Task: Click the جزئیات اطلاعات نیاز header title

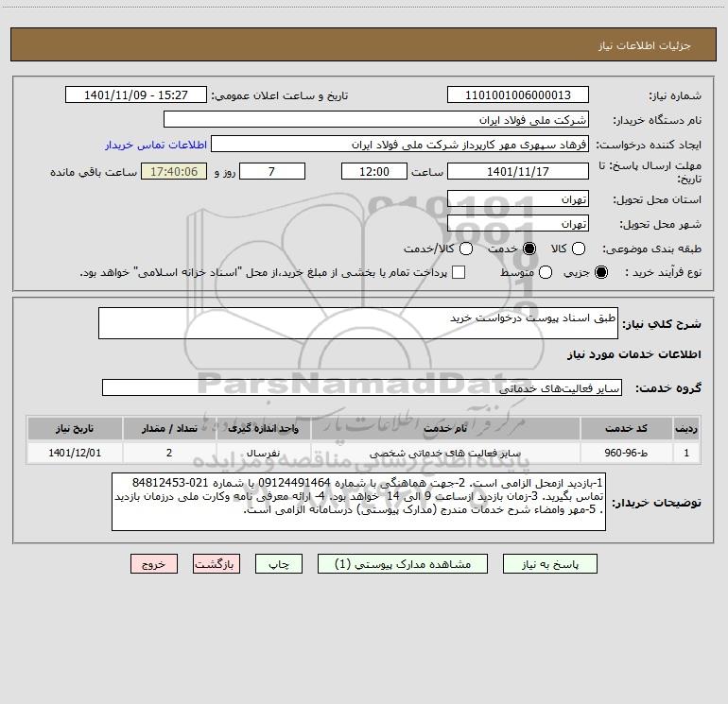Action: pyautogui.click(x=645, y=45)
